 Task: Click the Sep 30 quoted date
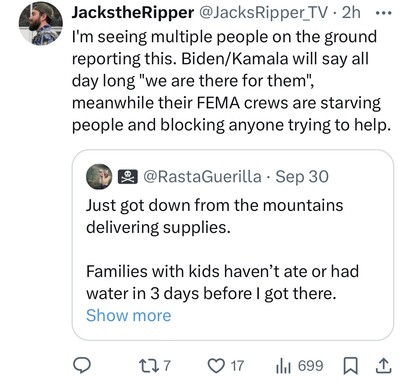tap(302, 177)
